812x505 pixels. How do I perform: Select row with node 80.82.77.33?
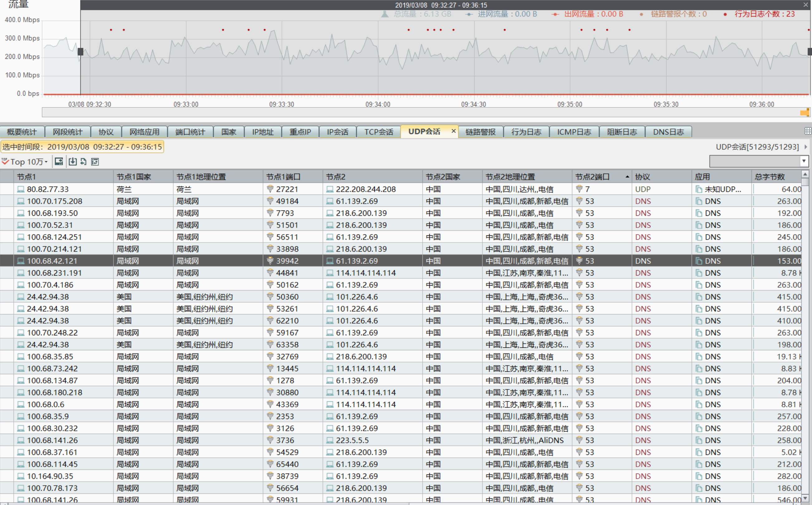click(401, 189)
